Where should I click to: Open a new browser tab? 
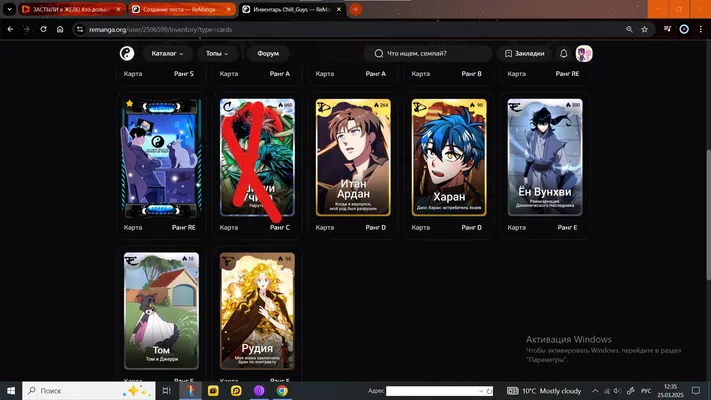(x=356, y=9)
